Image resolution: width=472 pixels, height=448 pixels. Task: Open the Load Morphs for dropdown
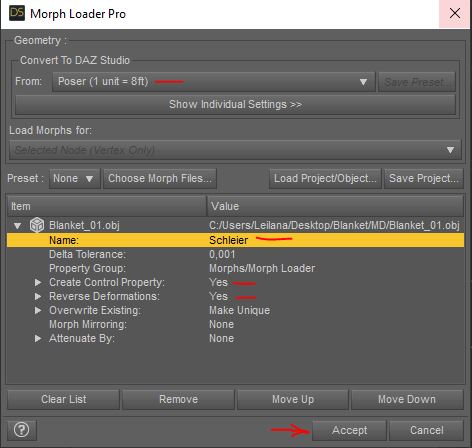coord(235,150)
